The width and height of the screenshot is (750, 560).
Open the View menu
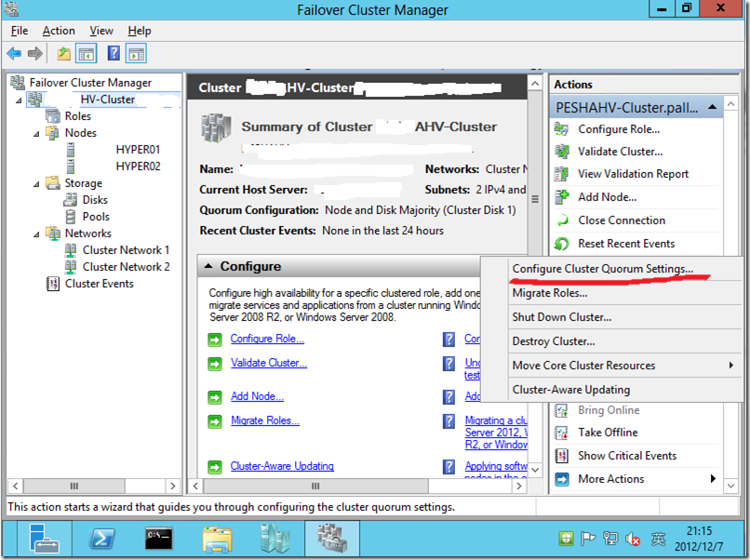[100, 31]
